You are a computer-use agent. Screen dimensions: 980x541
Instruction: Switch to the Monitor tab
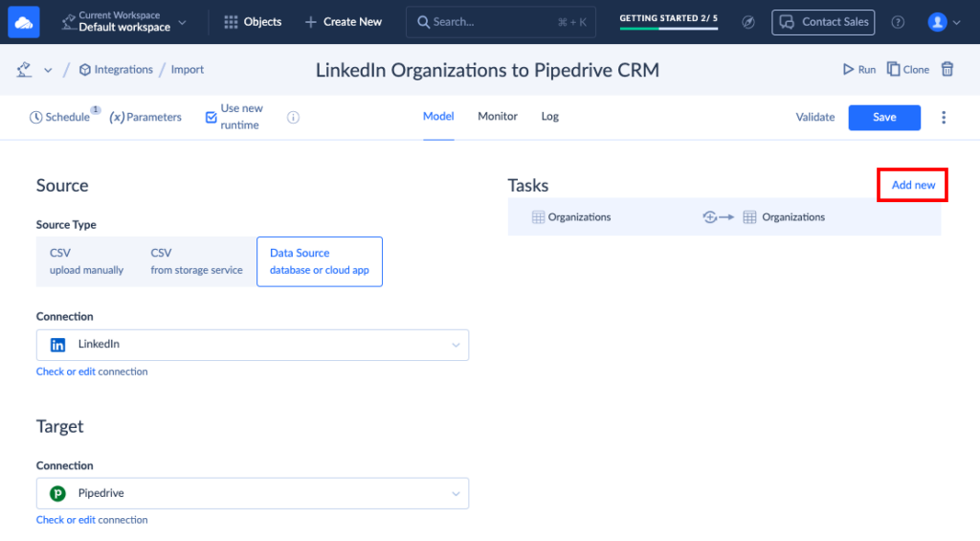(498, 116)
